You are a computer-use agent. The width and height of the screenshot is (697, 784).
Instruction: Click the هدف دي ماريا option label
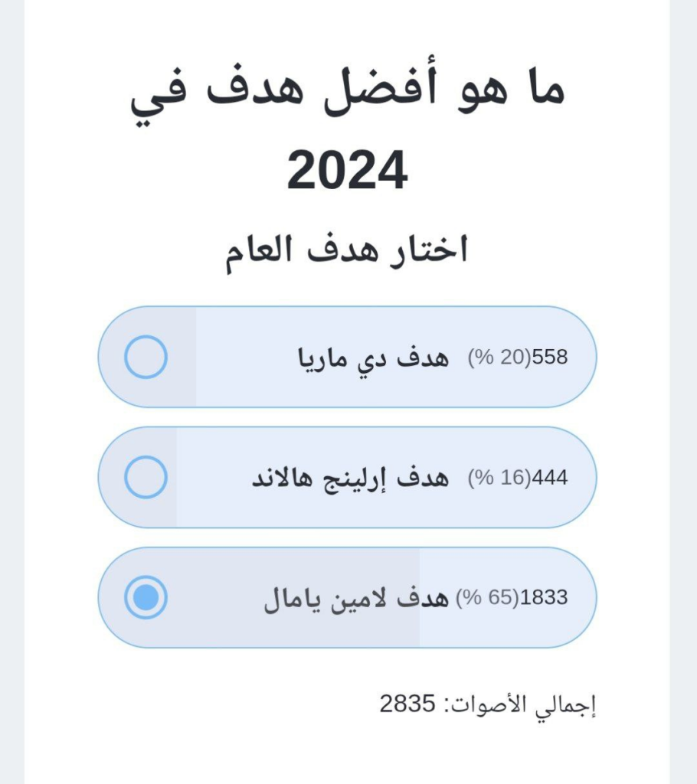[372, 357]
